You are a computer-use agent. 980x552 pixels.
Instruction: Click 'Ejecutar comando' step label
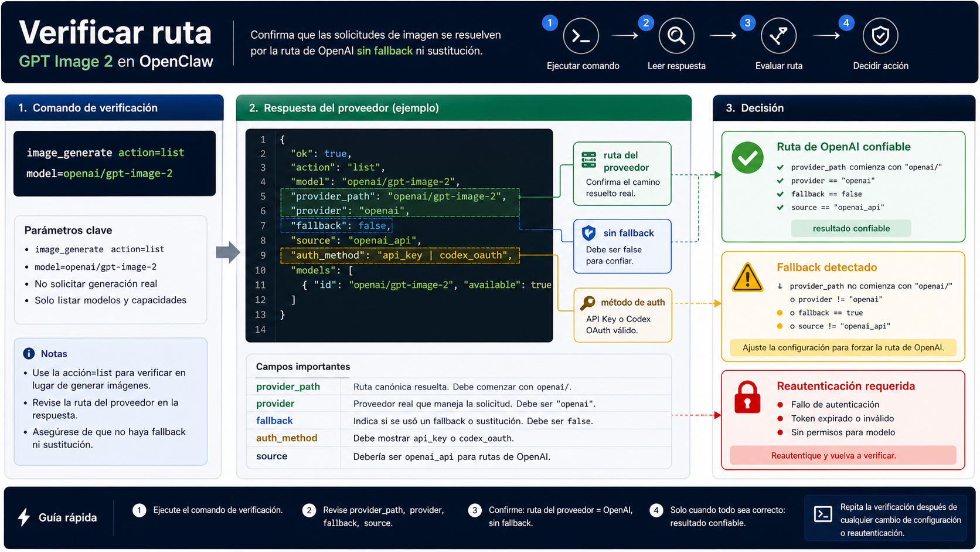coord(583,66)
